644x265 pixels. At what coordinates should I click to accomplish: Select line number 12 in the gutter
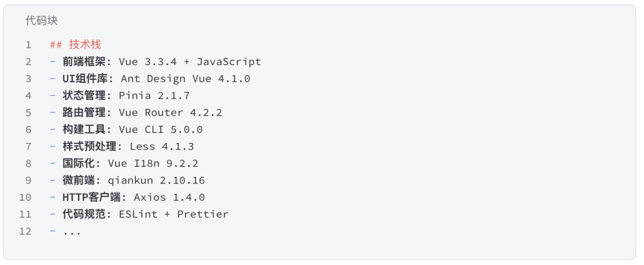[25, 231]
